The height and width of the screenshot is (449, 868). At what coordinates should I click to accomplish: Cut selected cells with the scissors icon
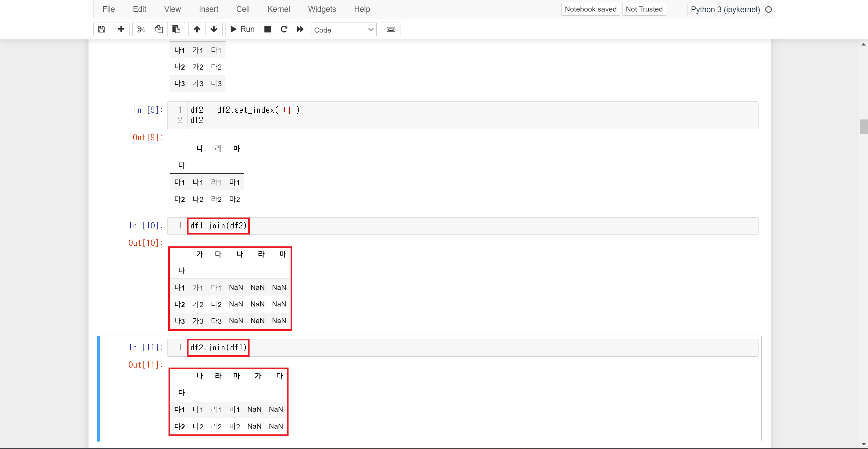tap(141, 29)
